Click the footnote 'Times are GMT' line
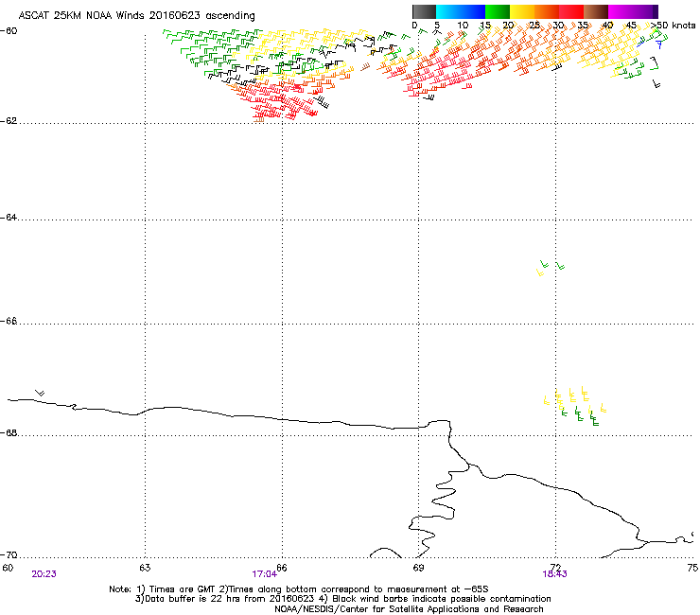700x615 pixels. tap(299, 589)
